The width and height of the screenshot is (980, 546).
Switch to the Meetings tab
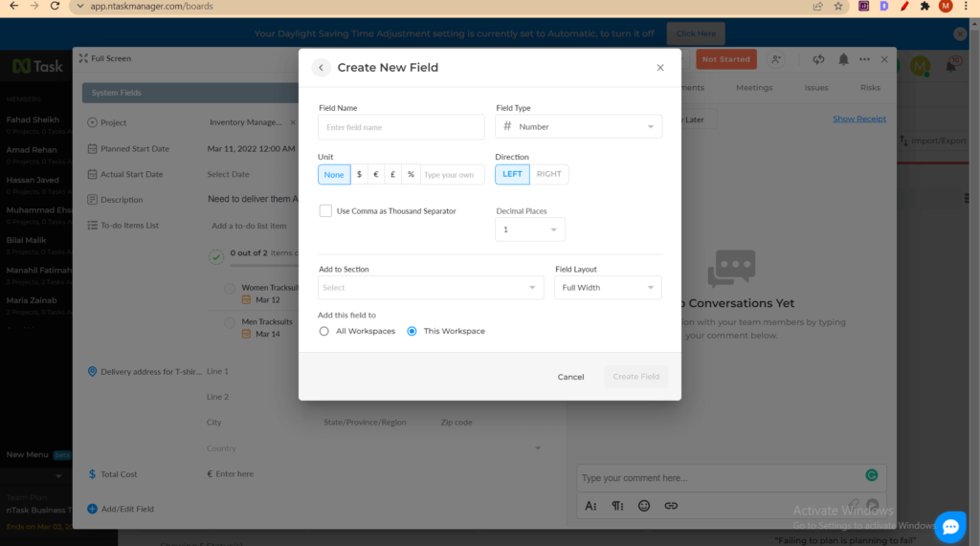tap(754, 87)
